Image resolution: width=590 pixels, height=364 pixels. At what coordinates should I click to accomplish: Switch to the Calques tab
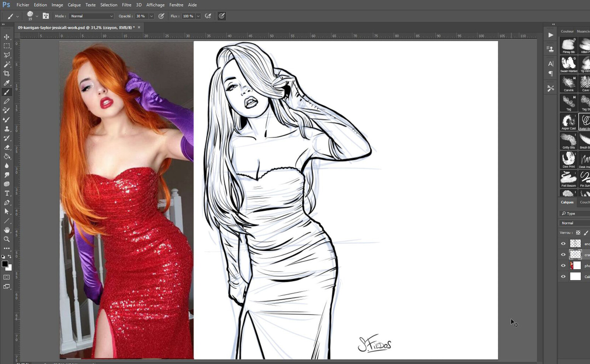(x=567, y=202)
